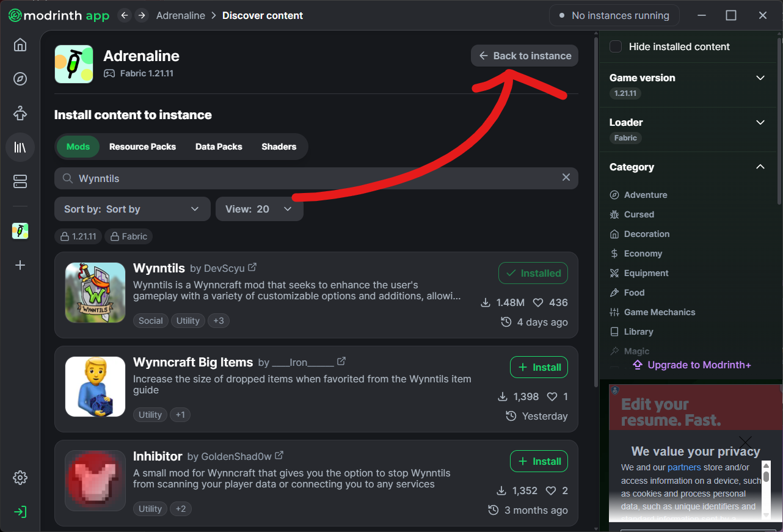This screenshot has height=532, width=783.
Task: Click the heart icon on Wynncraft Big Items
Action: point(552,396)
